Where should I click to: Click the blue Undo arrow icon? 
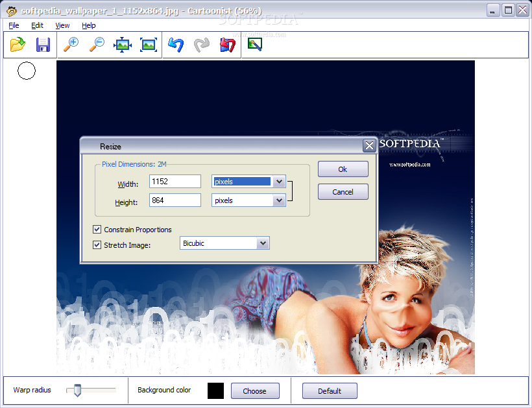pos(176,44)
